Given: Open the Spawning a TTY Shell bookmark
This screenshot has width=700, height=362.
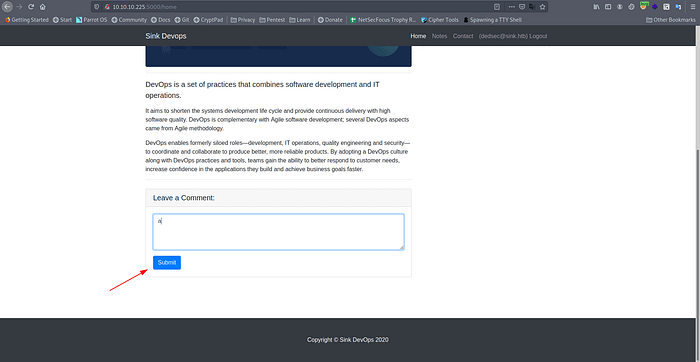Looking at the screenshot, I should (492, 20).
